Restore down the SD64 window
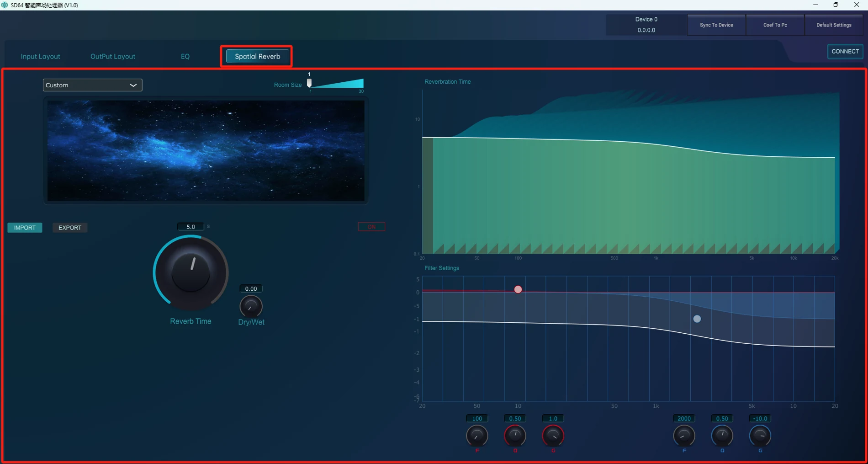The image size is (868, 464). 836,5
